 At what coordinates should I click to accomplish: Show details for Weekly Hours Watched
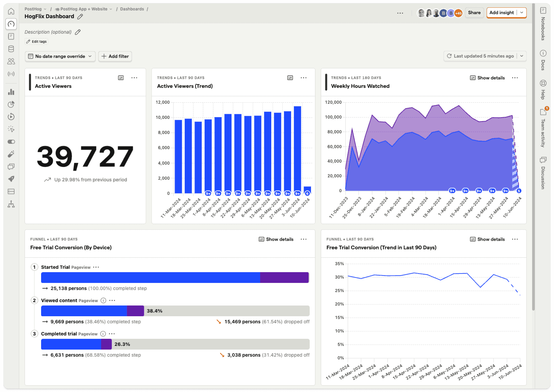tap(487, 77)
